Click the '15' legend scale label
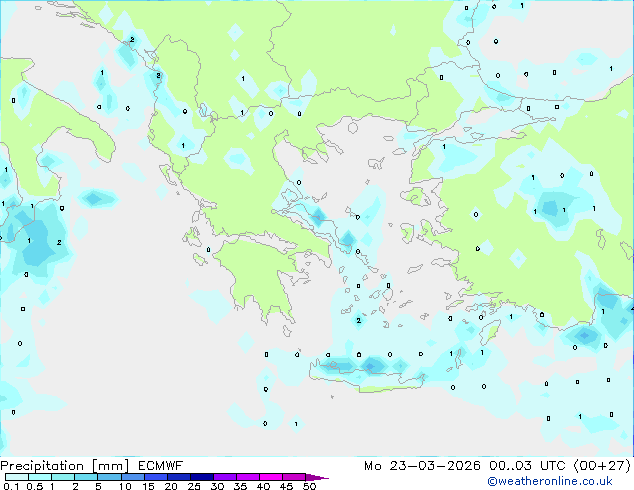 148,486
